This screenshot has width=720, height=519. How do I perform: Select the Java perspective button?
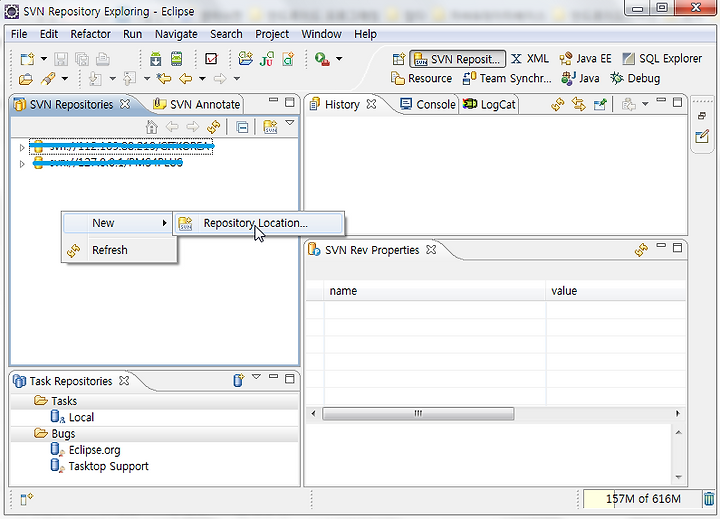point(580,79)
